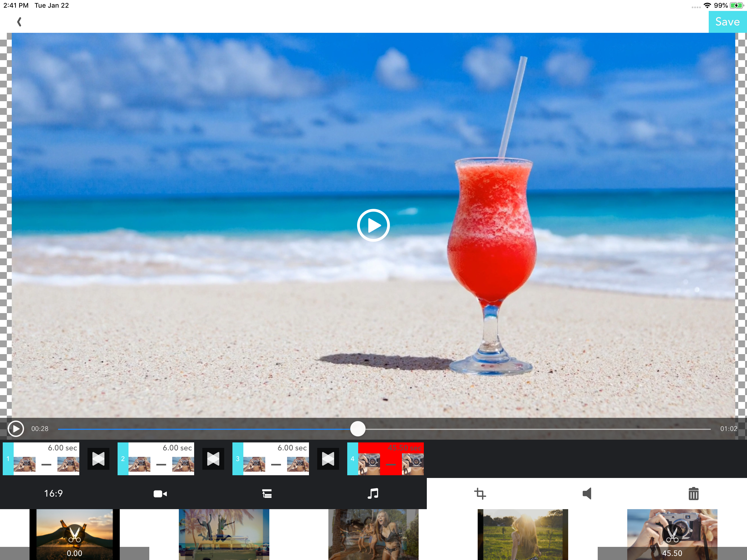Open the music note audio tool
The height and width of the screenshot is (560, 747).
coord(373,494)
